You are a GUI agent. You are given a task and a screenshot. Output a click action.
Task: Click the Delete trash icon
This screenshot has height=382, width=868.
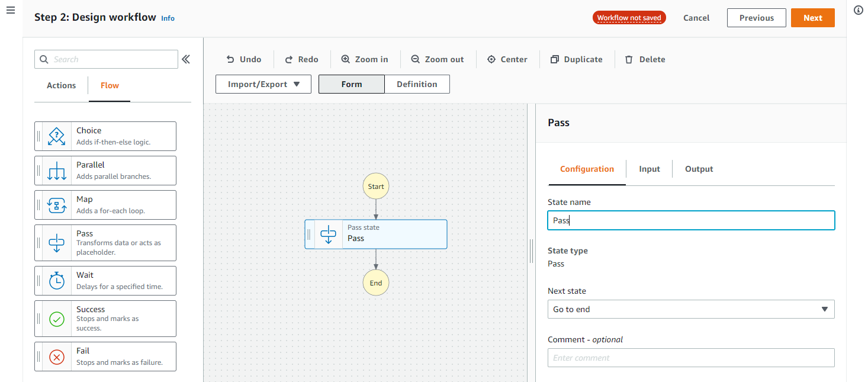click(x=629, y=59)
